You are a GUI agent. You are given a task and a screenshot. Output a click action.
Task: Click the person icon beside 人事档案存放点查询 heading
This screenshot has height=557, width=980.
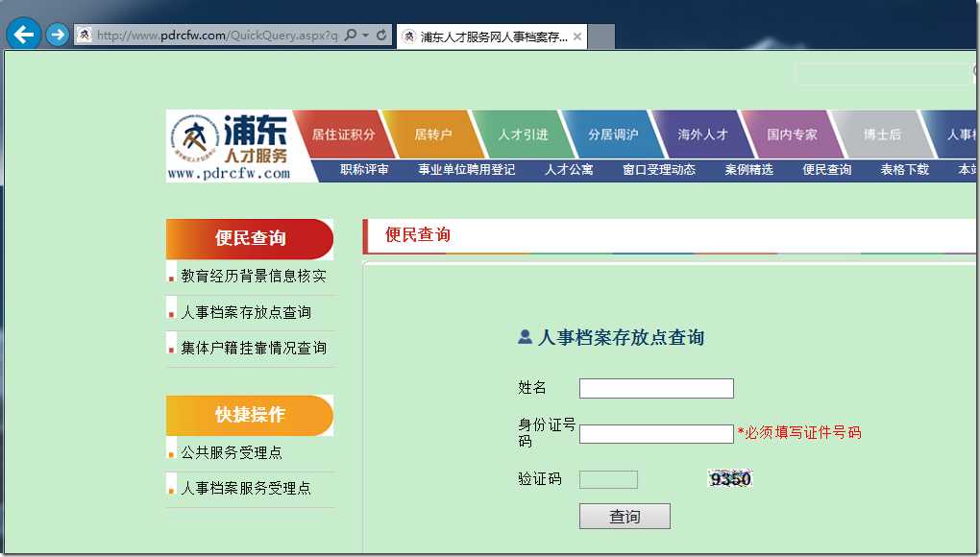coord(525,337)
